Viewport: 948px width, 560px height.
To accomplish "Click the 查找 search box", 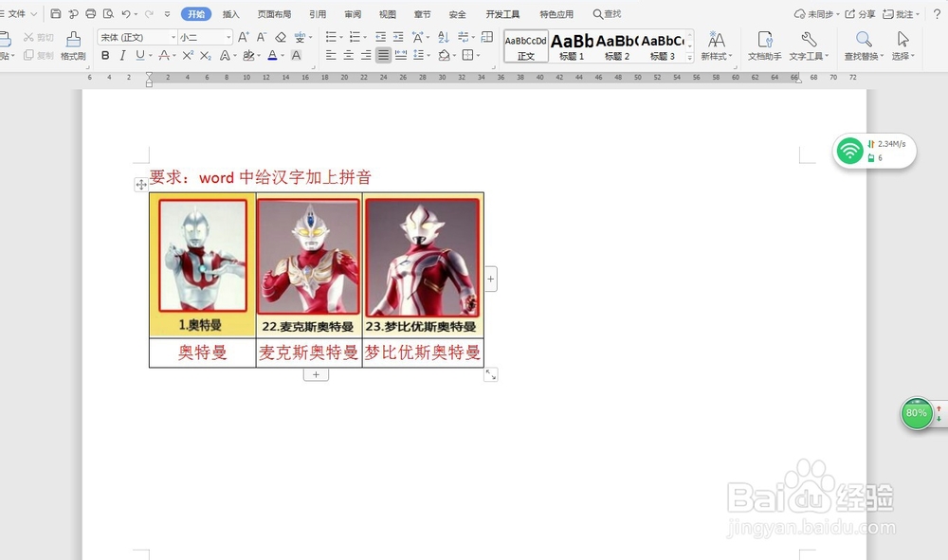I will (x=607, y=14).
